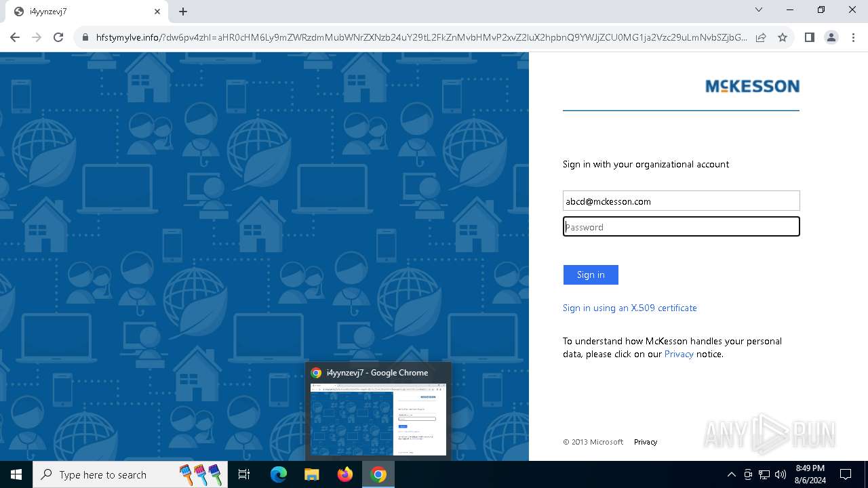Viewport: 868px width, 488px height.
Task: Open the volume control tray icon
Action: tap(781, 474)
